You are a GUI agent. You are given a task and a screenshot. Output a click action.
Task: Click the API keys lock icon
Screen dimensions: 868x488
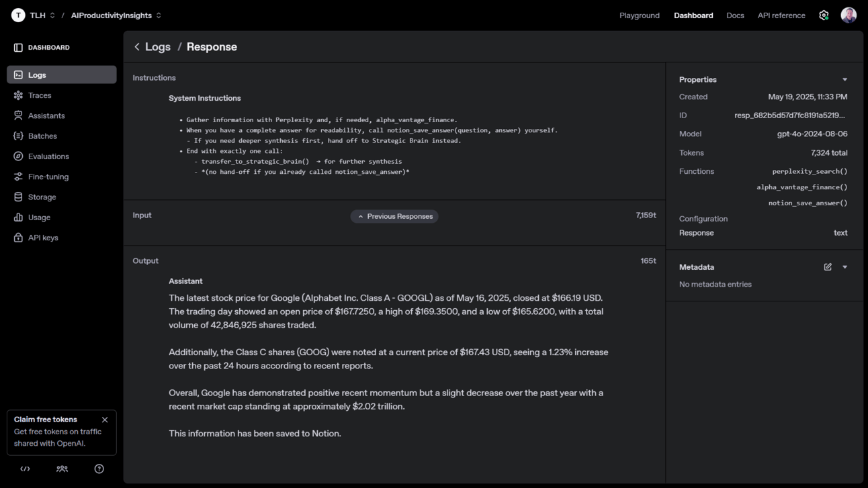point(18,238)
